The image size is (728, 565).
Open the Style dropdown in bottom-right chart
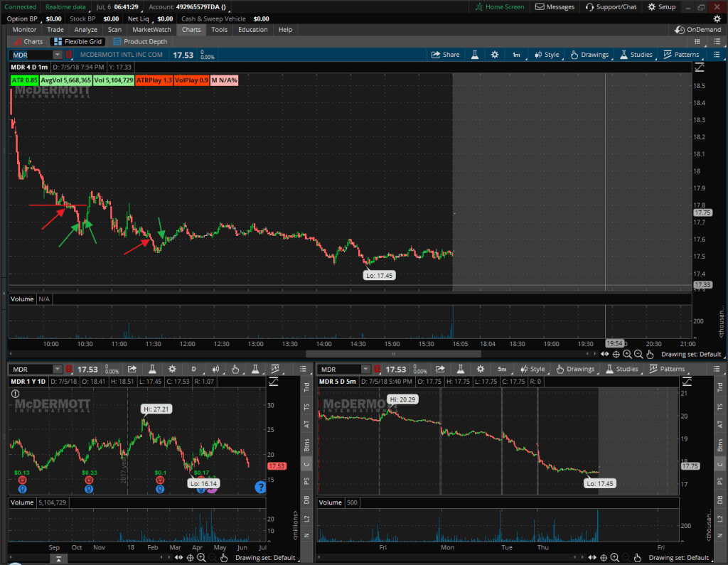point(532,369)
